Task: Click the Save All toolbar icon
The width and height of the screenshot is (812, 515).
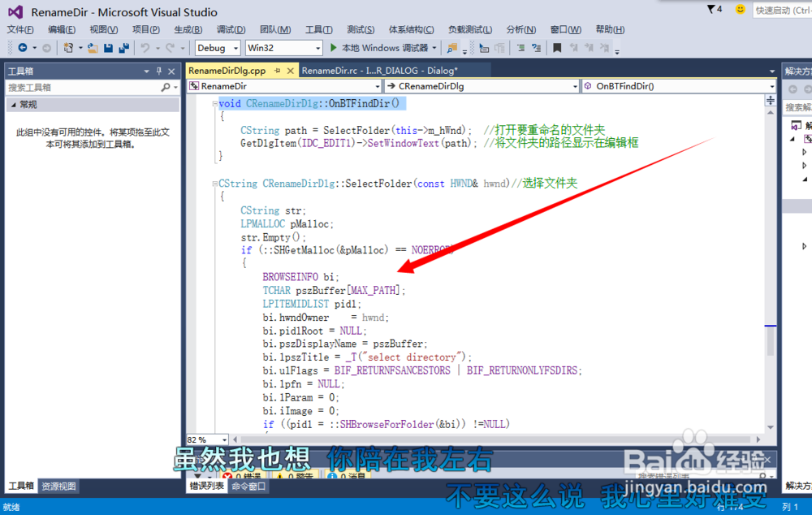Action: (x=123, y=48)
